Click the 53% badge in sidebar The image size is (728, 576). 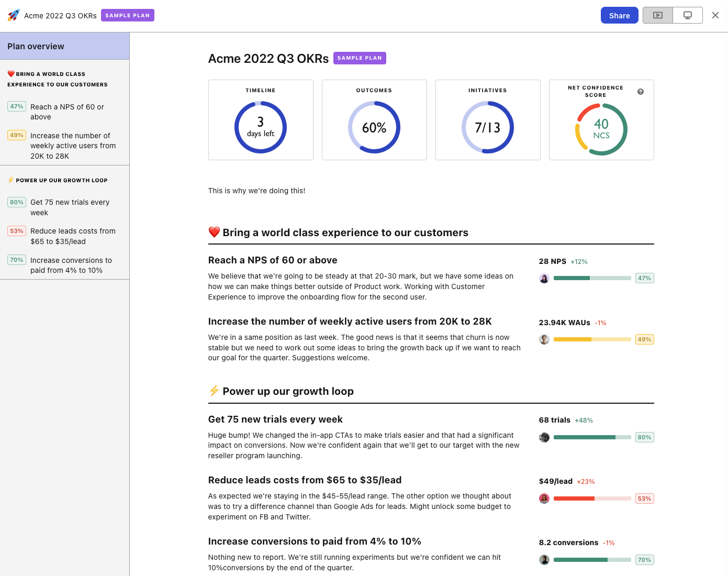17,231
